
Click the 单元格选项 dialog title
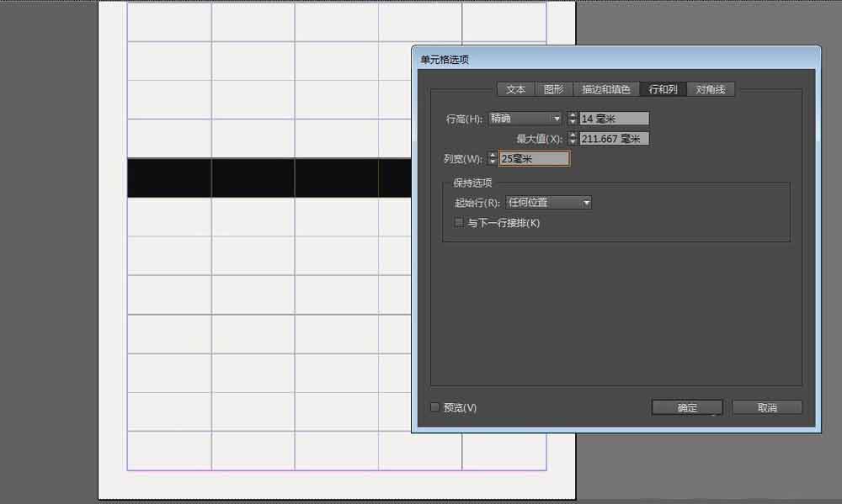tap(445, 60)
